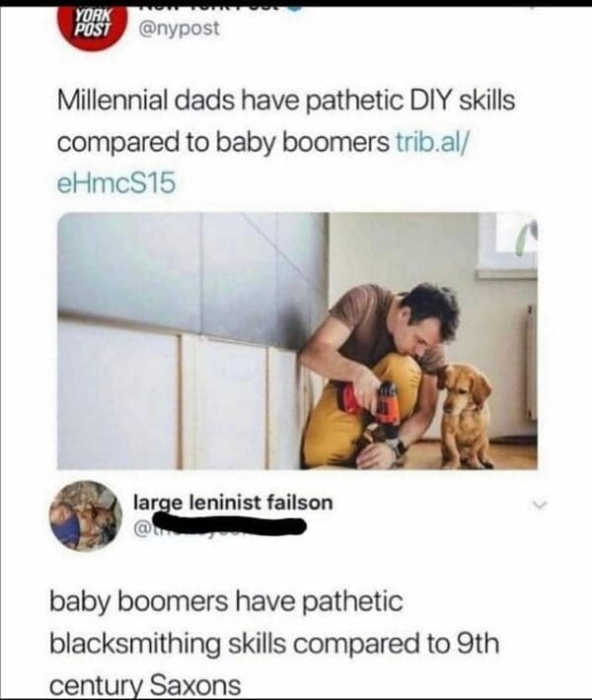Open the trib.al/eHmcS15 article link
Viewport: 592px width, 700px height.
(263, 163)
